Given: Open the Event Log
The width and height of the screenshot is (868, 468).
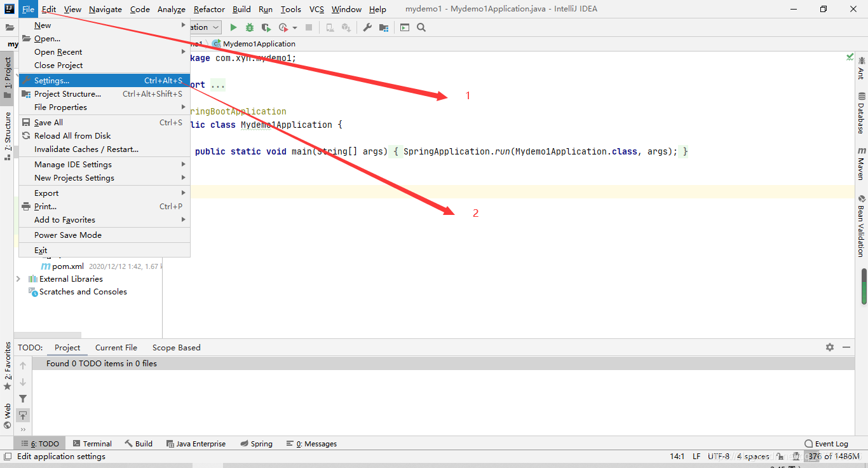Looking at the screenshot, I should tap(826, 444).
